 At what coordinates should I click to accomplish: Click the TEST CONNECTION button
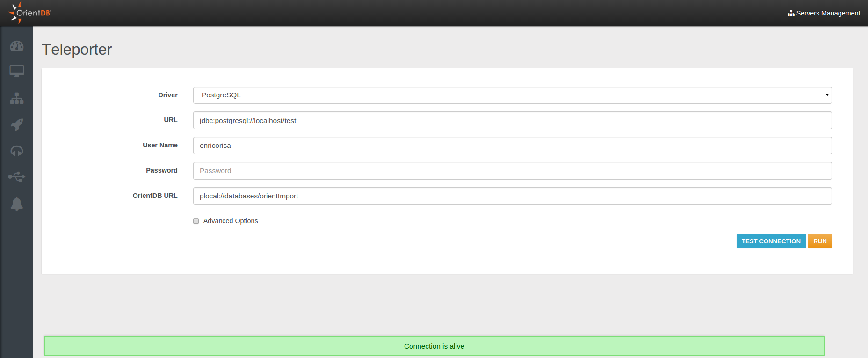771,241
